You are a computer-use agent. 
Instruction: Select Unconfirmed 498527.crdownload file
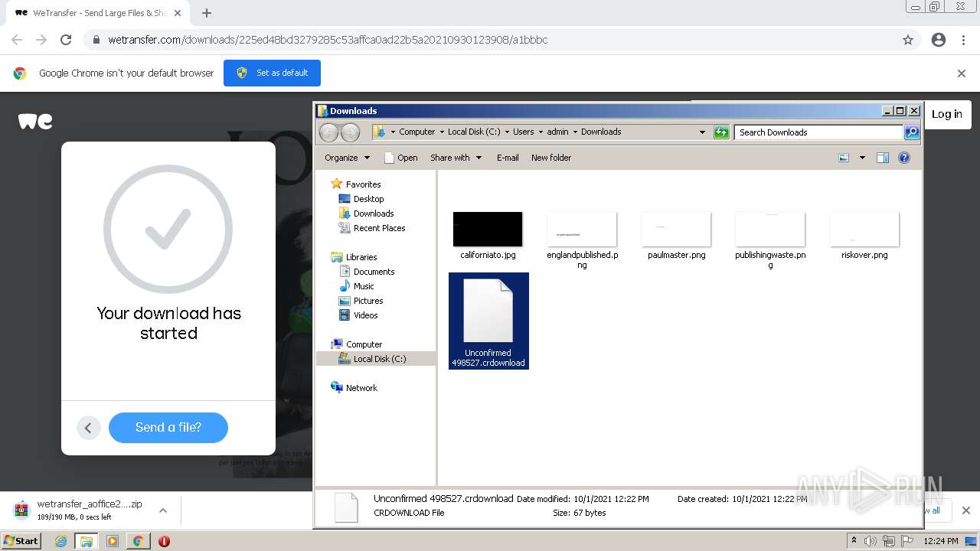point(488,321)
